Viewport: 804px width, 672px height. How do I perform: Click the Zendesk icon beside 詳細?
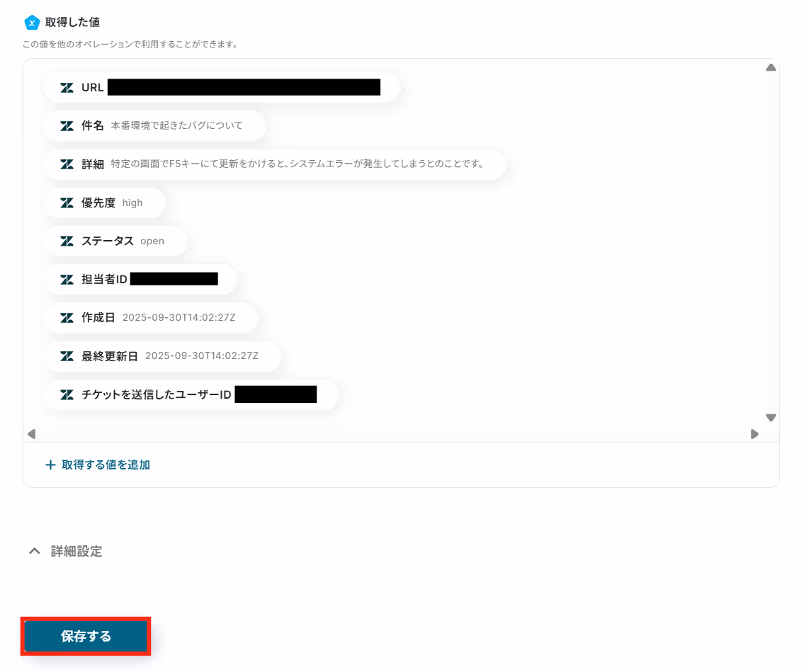67,164
